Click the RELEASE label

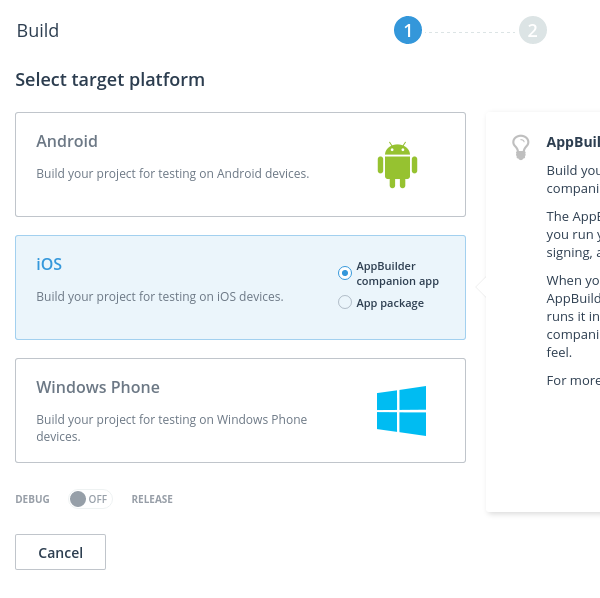click(152, 499)
